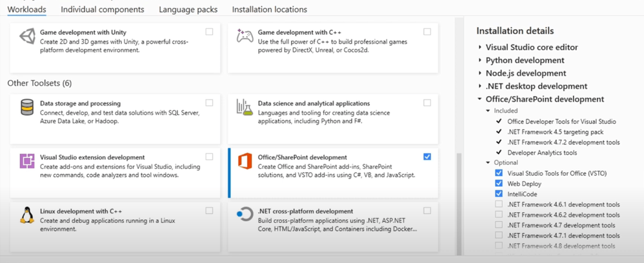Click the orange Office logo icon
Image resolution: width=644 pixels, height=263 pixels.
tap(245, 161)
